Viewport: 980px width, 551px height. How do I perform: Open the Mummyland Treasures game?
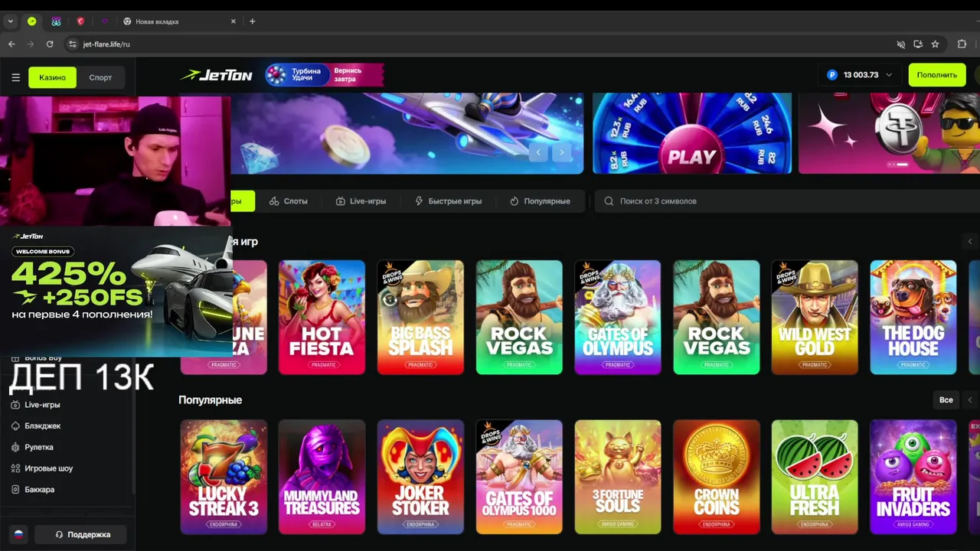[322, 477]
